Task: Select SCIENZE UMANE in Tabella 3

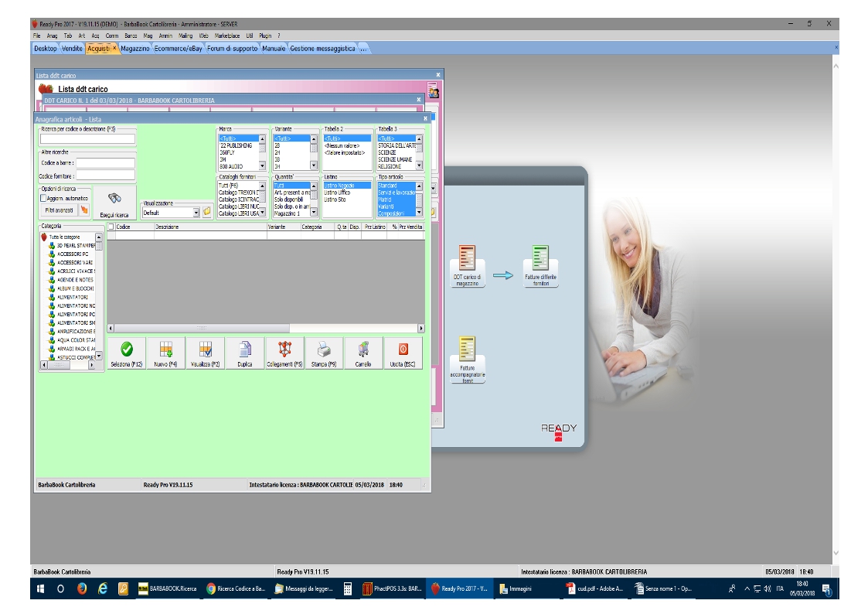Action: [x=395, y=159]
